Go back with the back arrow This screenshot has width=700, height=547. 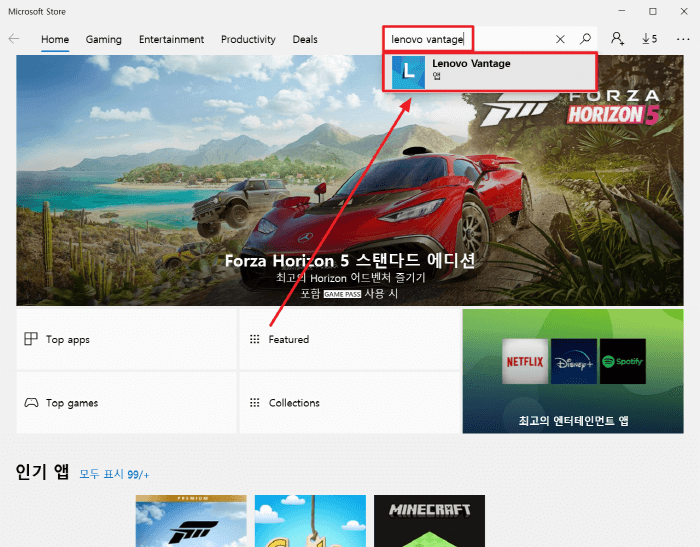(14, 39)
